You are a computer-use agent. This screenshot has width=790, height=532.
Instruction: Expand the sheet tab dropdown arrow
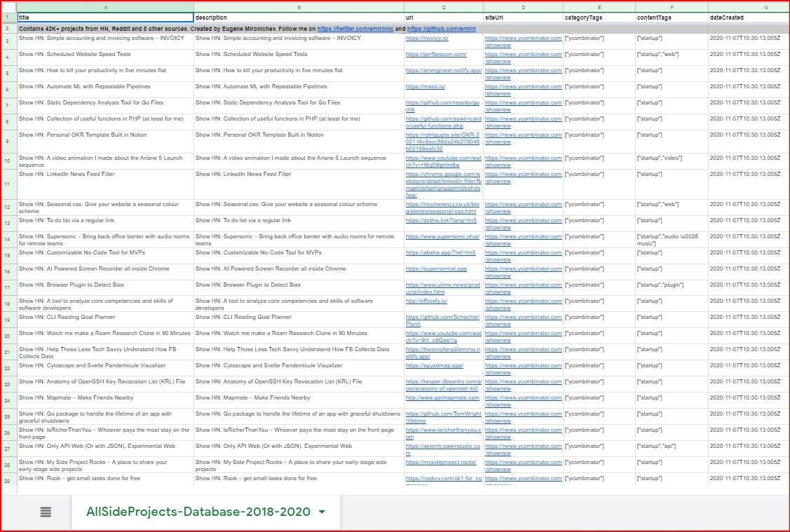coord(322,512)
